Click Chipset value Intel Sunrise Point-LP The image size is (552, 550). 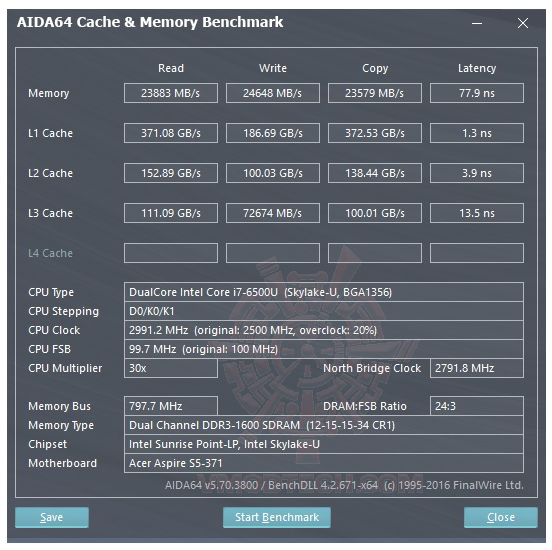[324, 444]
